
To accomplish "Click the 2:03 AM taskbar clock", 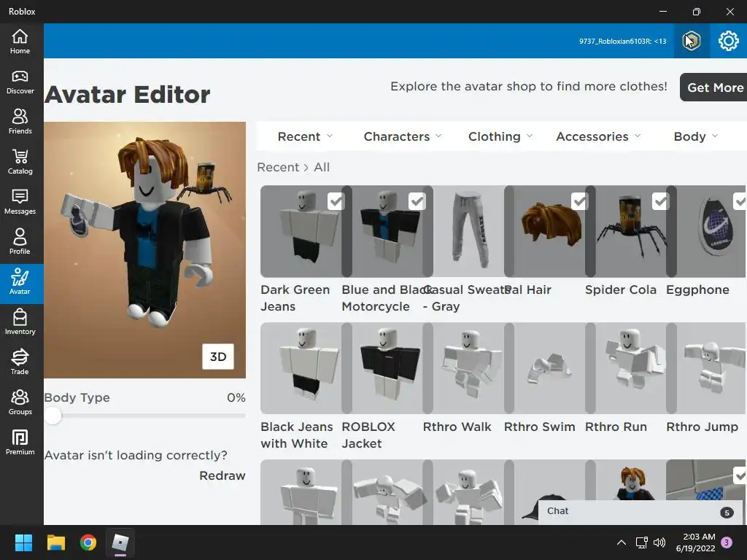I will [x=699, y=537].
